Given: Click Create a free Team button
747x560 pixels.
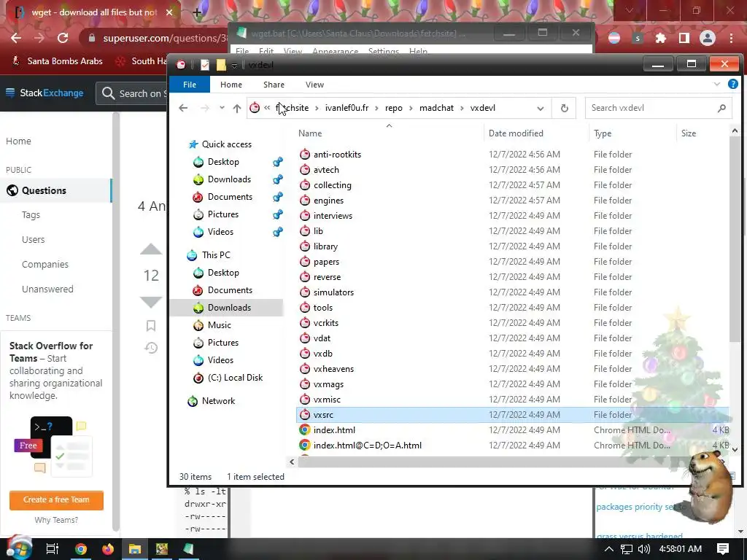Looking at the screenshot, I should (x=56, y=499).
